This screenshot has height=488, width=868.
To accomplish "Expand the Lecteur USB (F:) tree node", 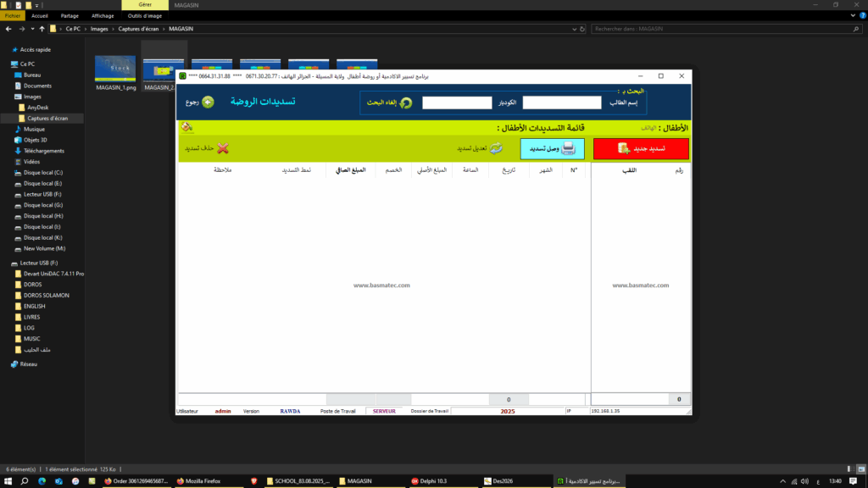I will click(x=6, y=263).
